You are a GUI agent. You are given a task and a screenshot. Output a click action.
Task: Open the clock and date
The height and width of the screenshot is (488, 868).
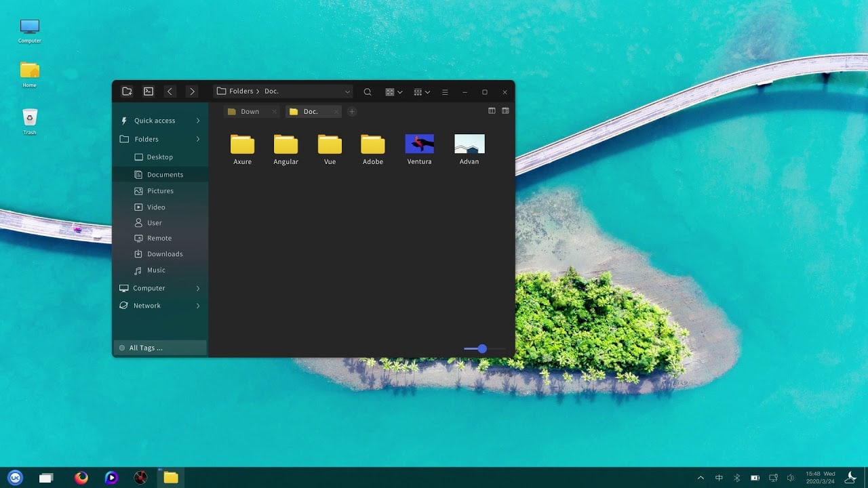[820, 478]
